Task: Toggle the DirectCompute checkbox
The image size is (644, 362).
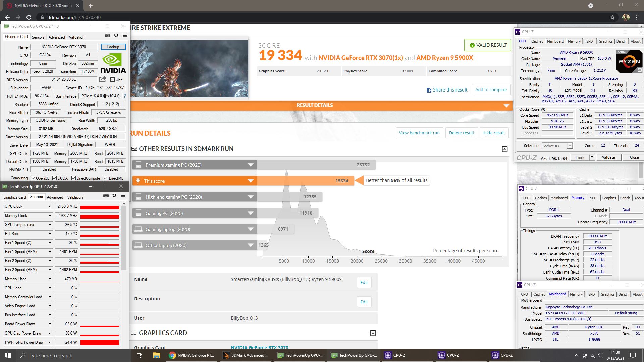Action: tap(73, 178)
